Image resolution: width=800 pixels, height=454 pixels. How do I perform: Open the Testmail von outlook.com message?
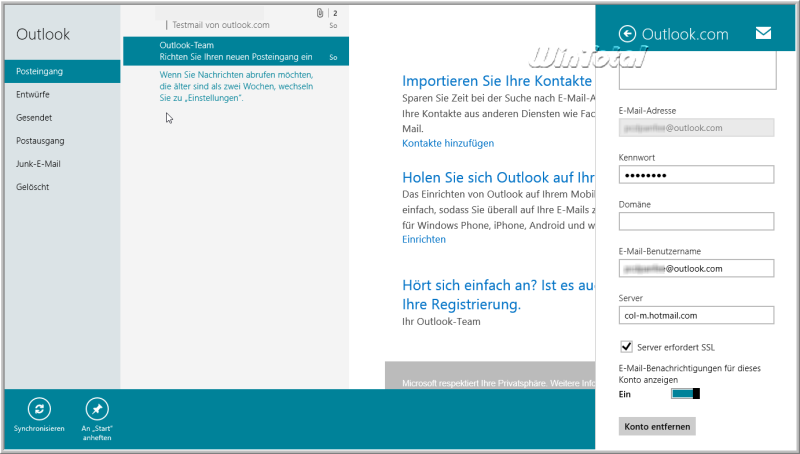(x=236, y=21)
